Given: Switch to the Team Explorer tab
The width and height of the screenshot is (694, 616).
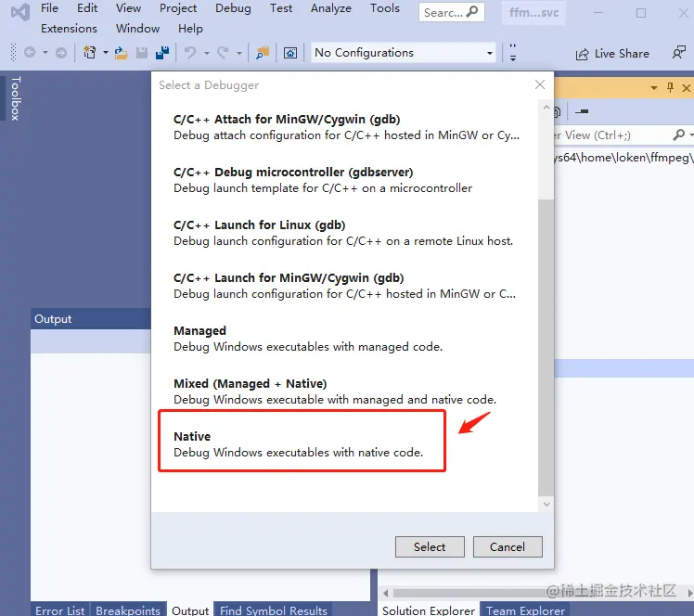Looking at the screenshot, I should (x=525, y=610).
